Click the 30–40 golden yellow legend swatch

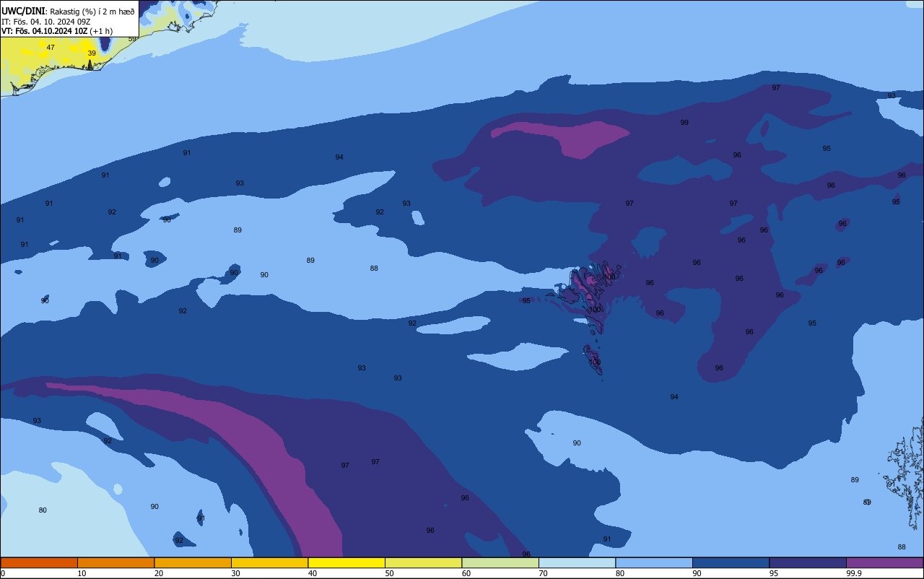pyautogui.click(x=269, y=562)
